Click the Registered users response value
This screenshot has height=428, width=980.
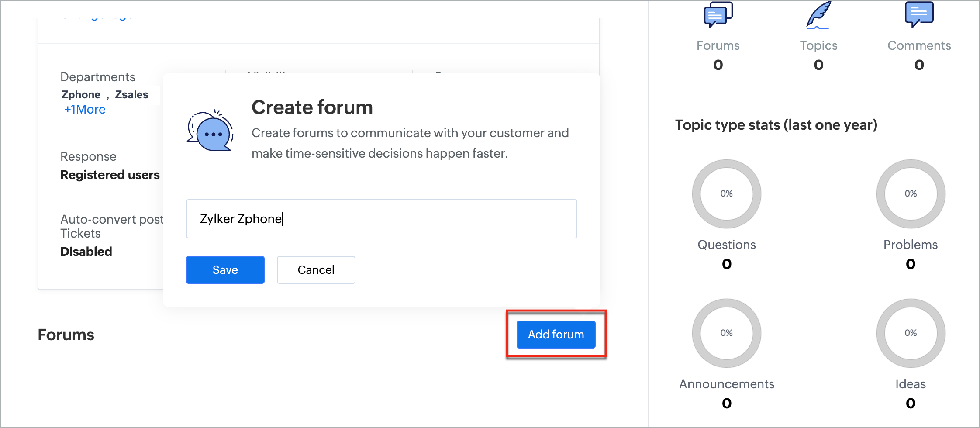[110, 175]
